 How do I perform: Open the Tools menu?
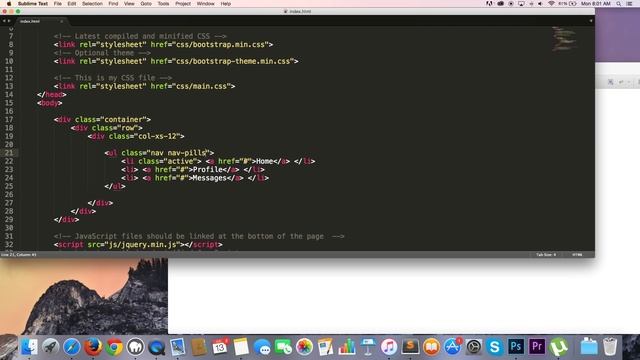click(163, 4)
